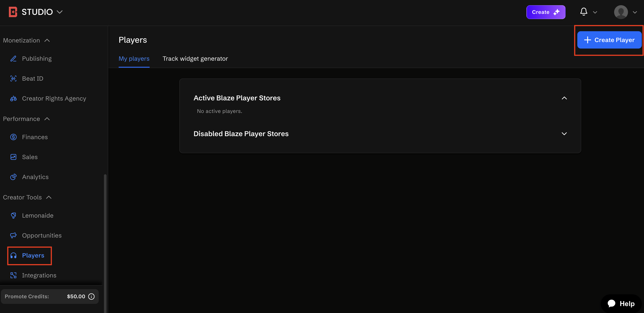
Task: Click the Creator Rights Agency scales icon
Action: click(x=13, y=99)
